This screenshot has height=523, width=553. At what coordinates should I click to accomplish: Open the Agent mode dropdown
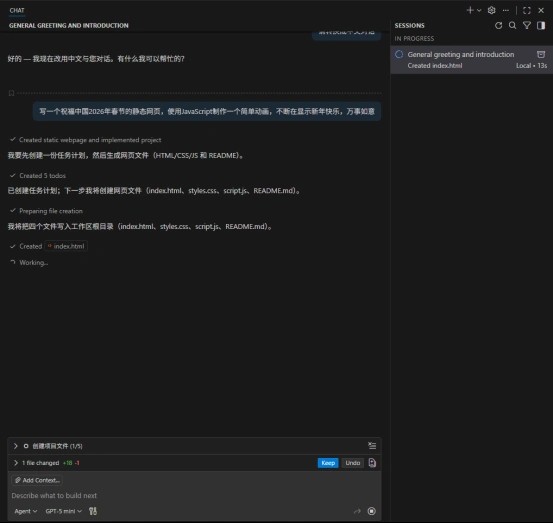pos(26,511)
